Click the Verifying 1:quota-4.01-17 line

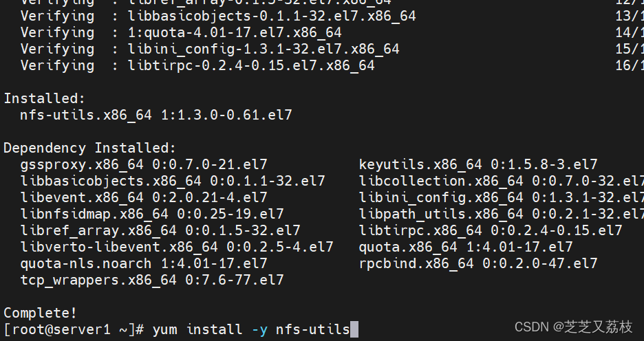[x=181, y=32]
